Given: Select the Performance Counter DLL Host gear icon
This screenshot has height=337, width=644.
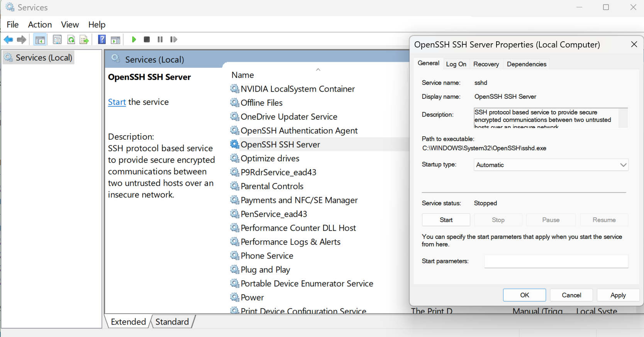Looking at the screenshot, I should click(235, 228).
